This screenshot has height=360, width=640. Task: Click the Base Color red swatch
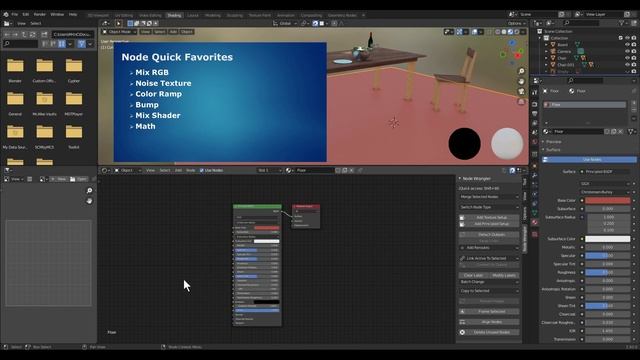pos(608,200)
